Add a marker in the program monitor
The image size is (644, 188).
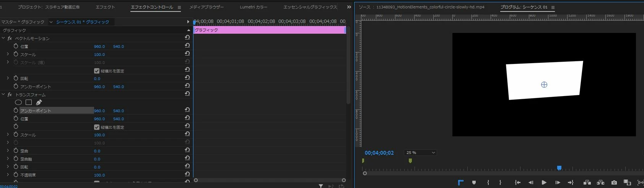pyautogui.click(x=474, y=183)
